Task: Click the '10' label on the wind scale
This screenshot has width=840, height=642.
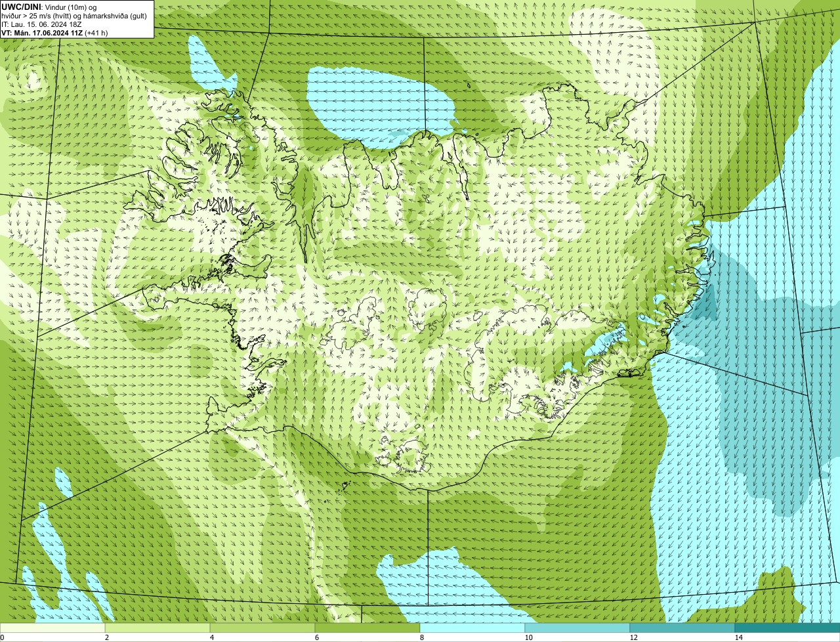Action: point(528,637)
